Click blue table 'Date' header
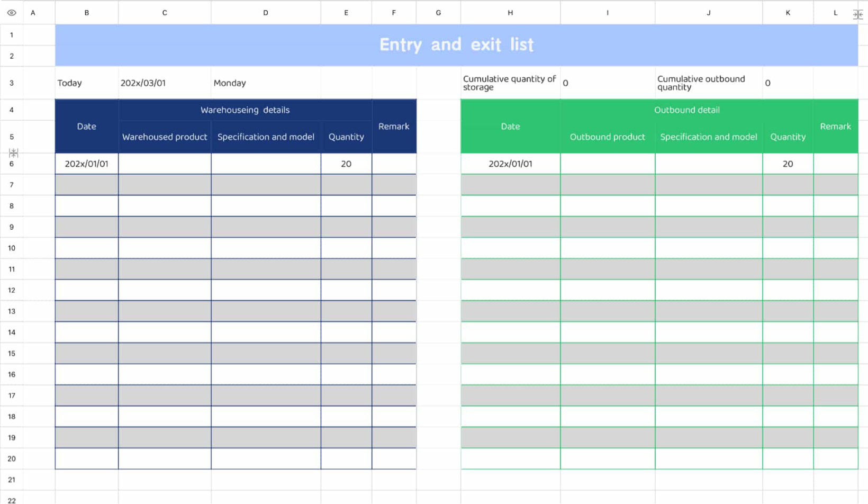The image size is (868, 504). click(87, 127)
